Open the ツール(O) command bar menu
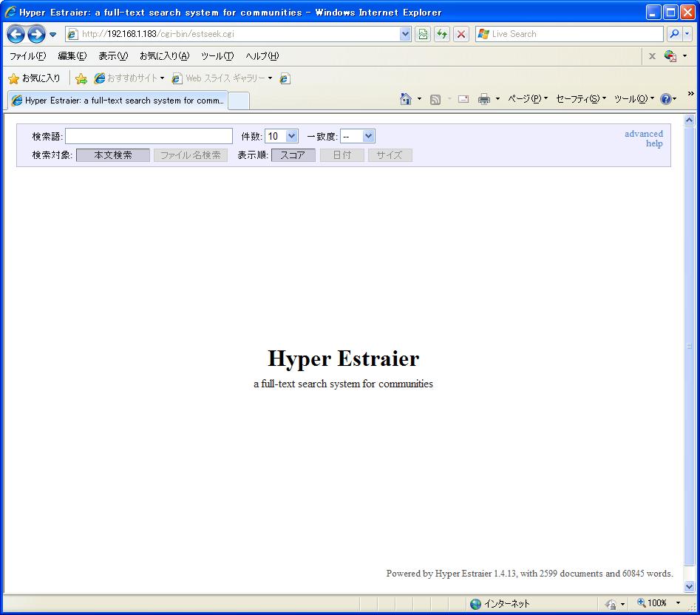Image resolution: width=700 pixels, height=615 pixels. tap(634, 98)
